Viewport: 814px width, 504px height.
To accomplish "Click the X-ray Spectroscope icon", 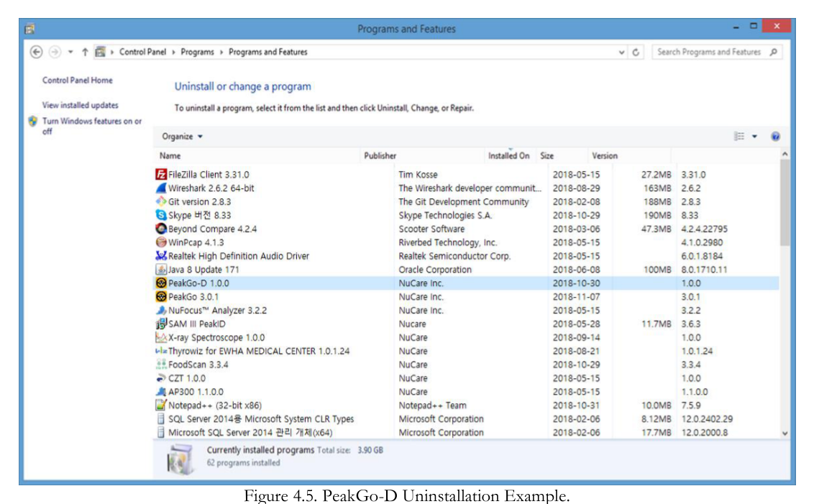I will (161, 337).
